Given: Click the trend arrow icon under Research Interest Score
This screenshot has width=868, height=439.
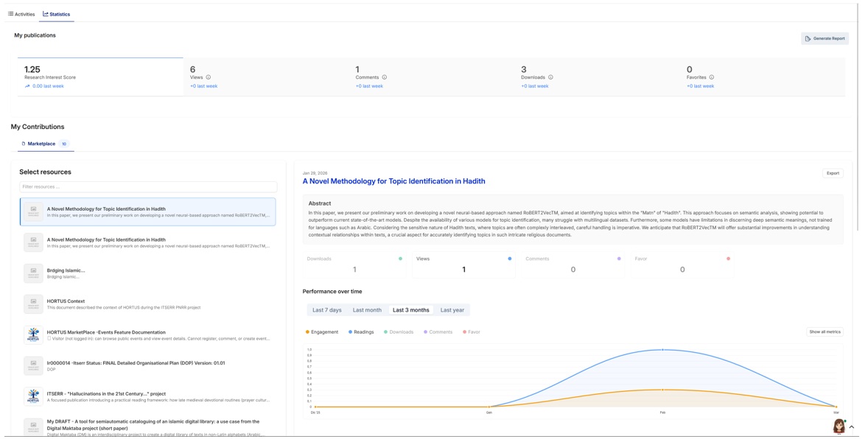Looking at the screenshot, I should (x=27, y=86).
